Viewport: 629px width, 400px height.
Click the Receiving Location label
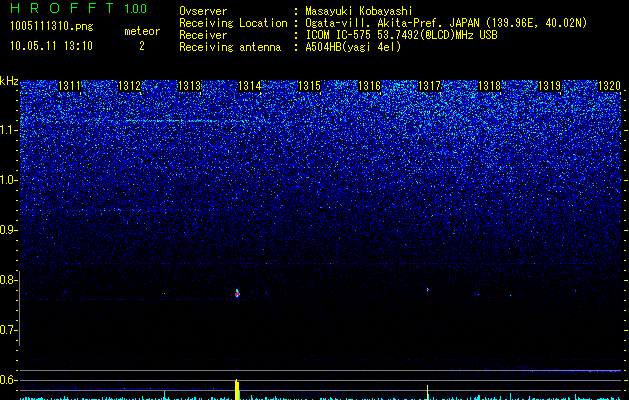[233, 23]
